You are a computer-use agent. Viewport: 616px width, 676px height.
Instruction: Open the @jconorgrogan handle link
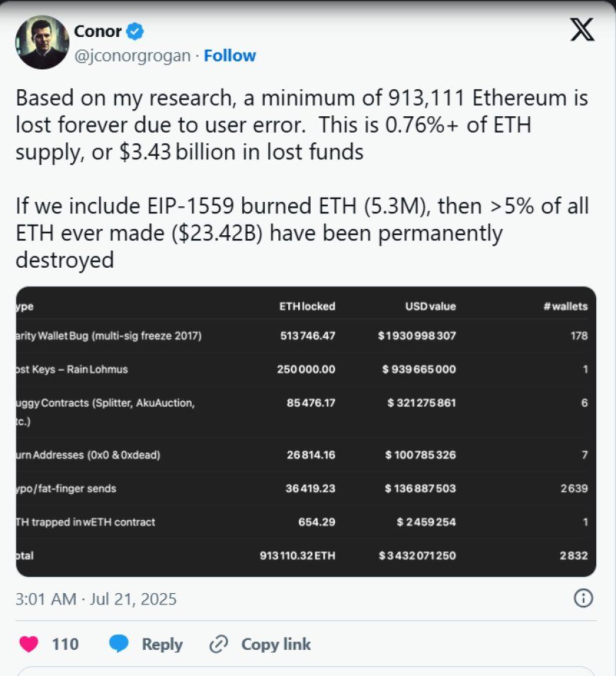coord(132,56)
